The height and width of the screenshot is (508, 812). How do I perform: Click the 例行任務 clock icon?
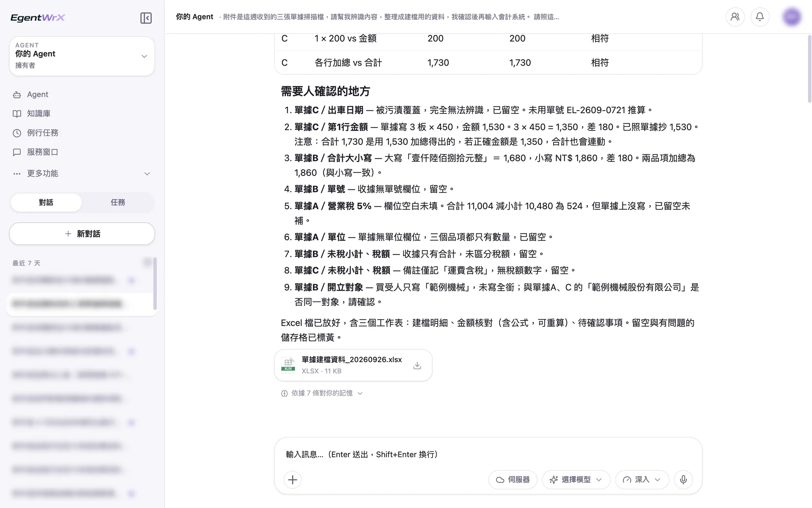[17, 133]
